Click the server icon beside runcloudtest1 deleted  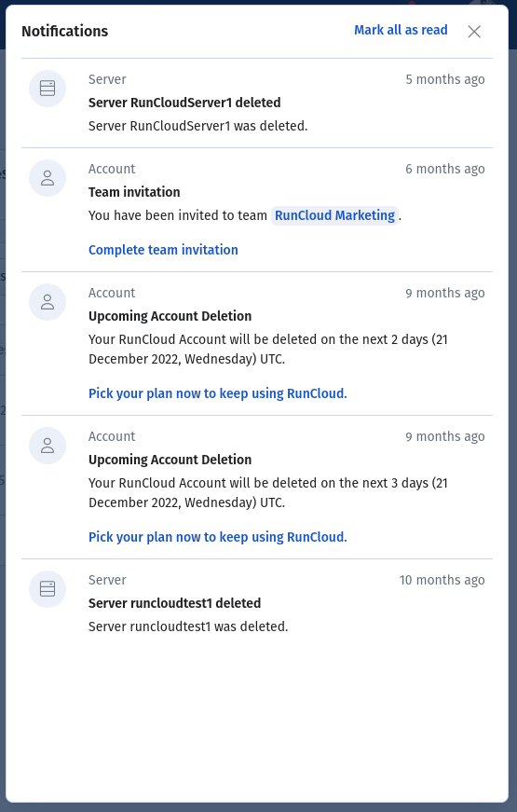[x=48, y=589]
